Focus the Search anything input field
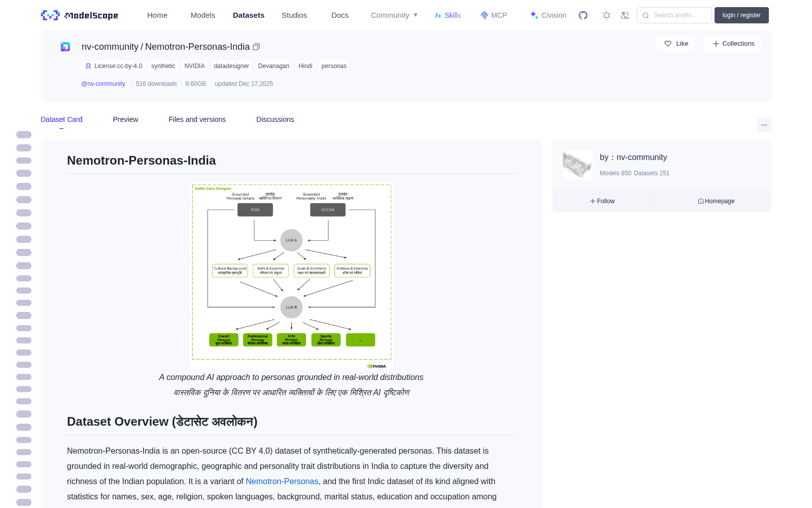The width and height of the screenshot is (812, 508). click(x=675, y=15)
